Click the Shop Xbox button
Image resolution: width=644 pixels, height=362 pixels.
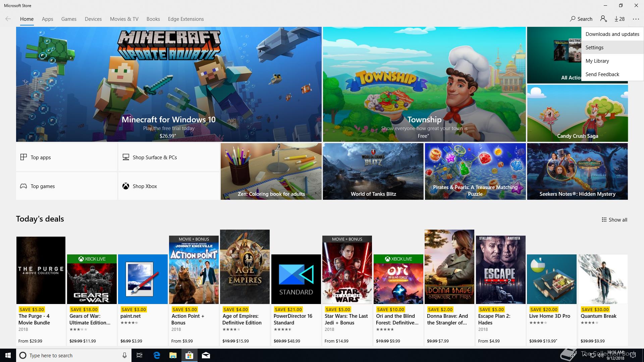[x=169, y=186]
